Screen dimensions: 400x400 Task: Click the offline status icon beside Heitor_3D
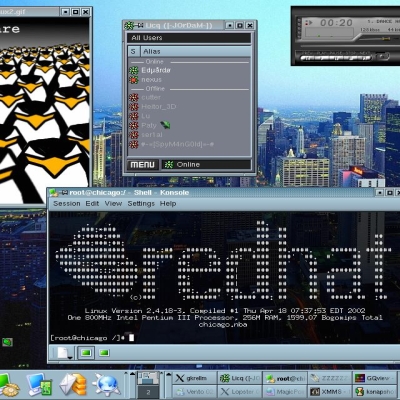point(134,107)
